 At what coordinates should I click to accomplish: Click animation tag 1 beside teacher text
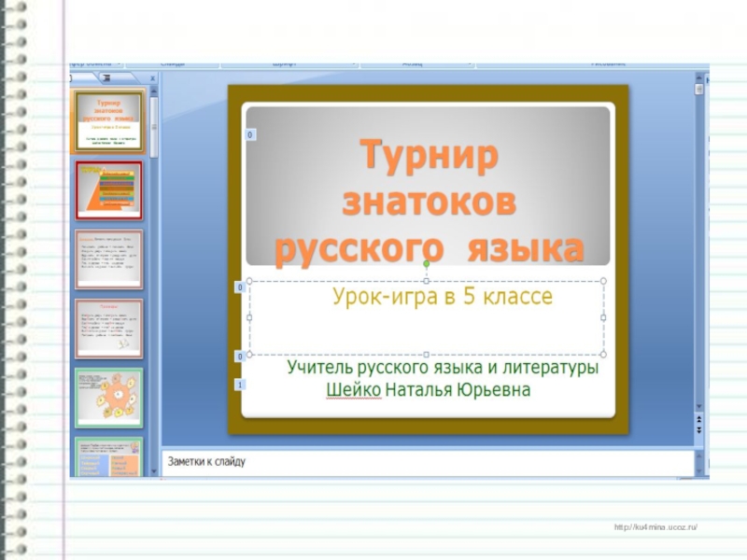click(x=240, y=385)
